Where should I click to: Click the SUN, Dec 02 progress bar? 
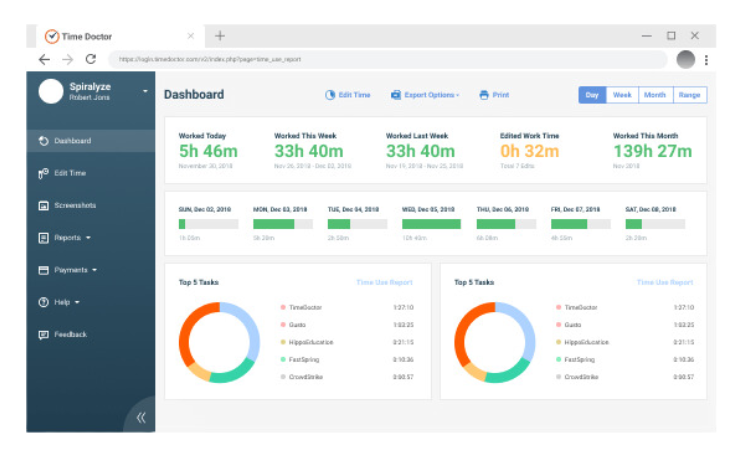coord(208,224)
